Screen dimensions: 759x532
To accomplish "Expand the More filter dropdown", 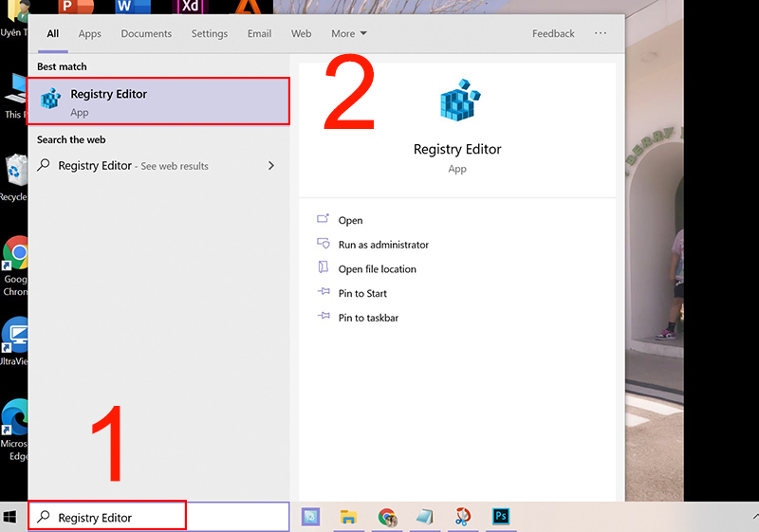I will pyautogui.click(x=349, y=33).
